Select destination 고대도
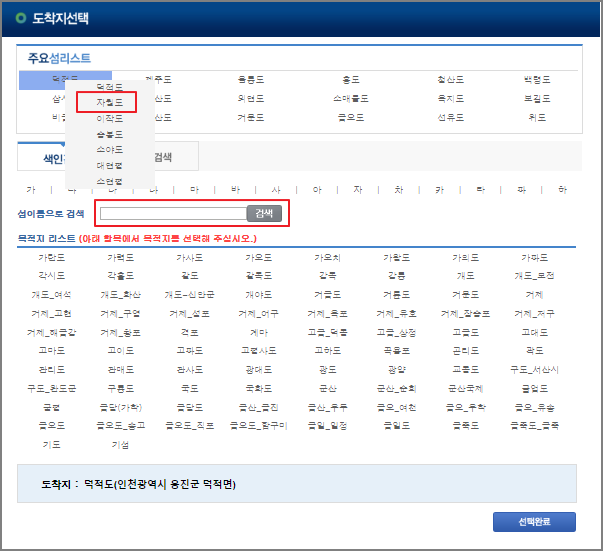This screenshot has height=551, width=603. coord(535,332)
